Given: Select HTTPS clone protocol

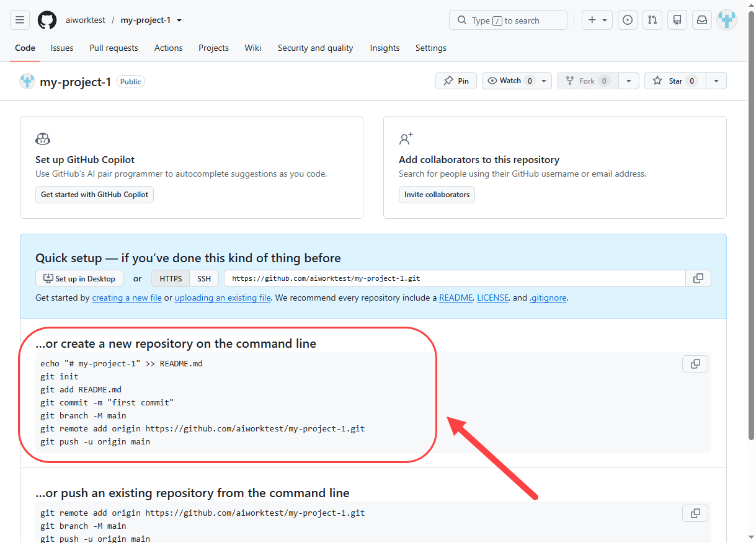Looking at the screenshot, I should (x=171, y=278).
